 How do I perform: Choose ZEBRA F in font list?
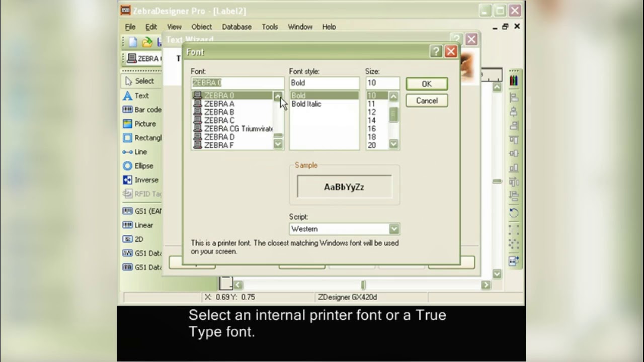point(232,145)
